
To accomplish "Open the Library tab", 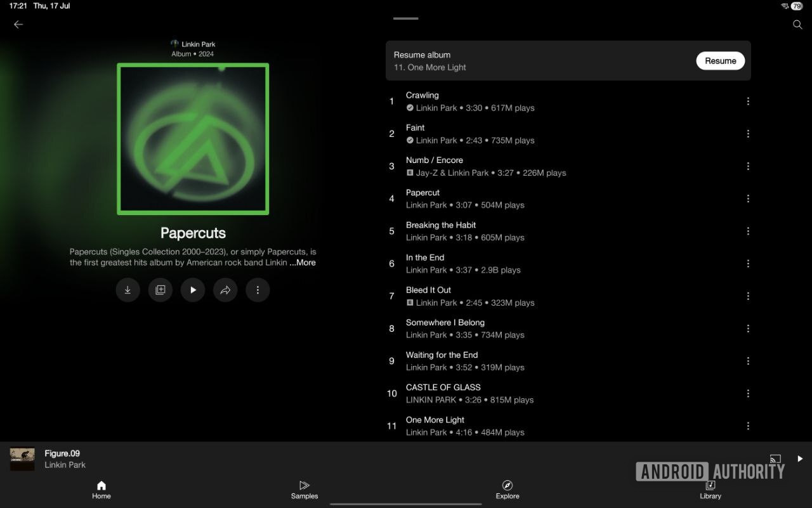I will pos(710,490).
